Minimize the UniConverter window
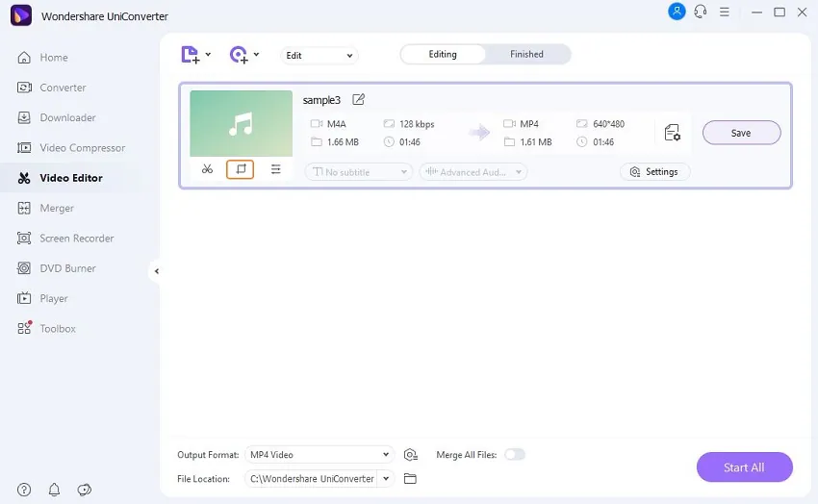The height and width of the screenshot is (504, 818). (x=756, y=12)
